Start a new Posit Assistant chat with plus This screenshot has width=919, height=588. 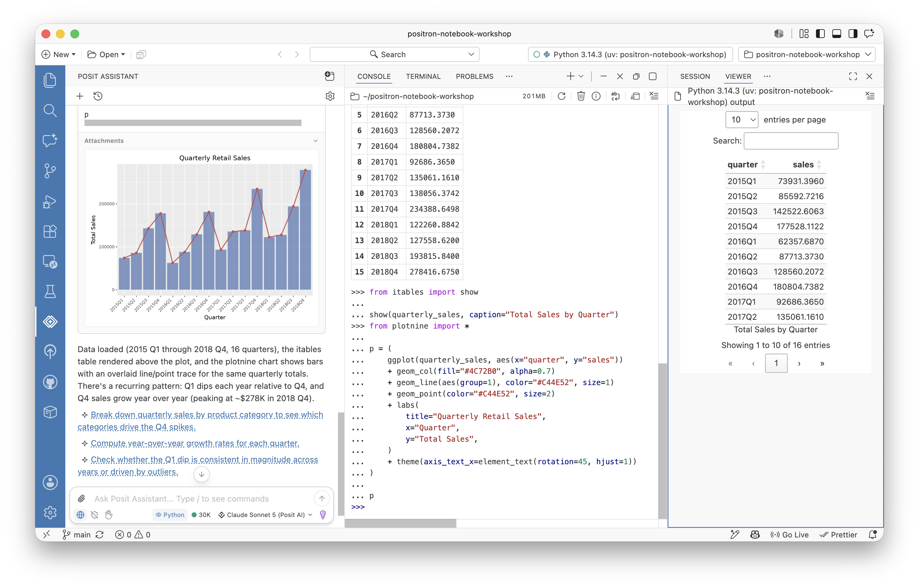point(80,96)
